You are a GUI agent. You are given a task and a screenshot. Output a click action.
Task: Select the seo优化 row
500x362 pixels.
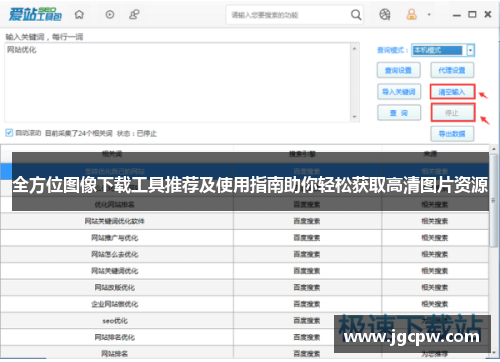click(245, 321)
